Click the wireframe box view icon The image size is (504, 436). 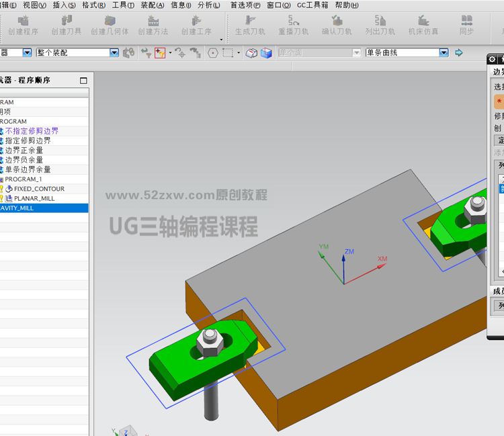tap(251, 53)
